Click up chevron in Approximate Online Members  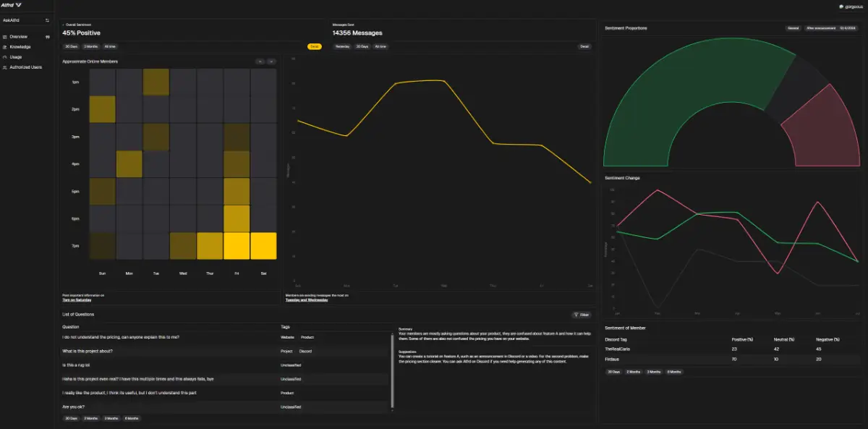tap(260, 61)
